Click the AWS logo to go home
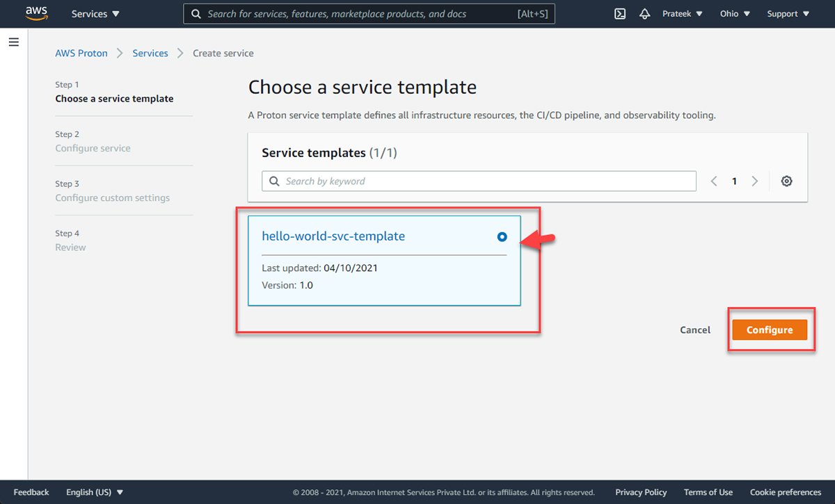The height and width of the screenshot is (504, 835). (x=36, y=13)
